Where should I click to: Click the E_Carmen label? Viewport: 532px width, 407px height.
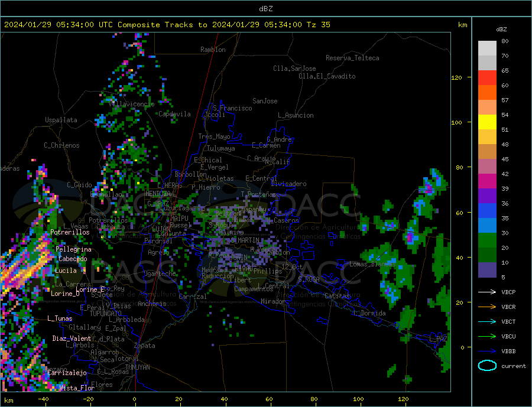point(267,146)
